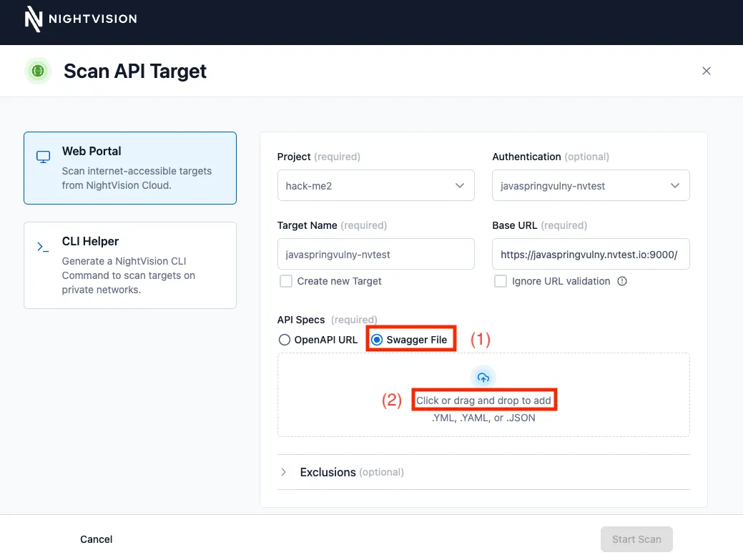Select the CLI Helper option card

tap(130, 265)
